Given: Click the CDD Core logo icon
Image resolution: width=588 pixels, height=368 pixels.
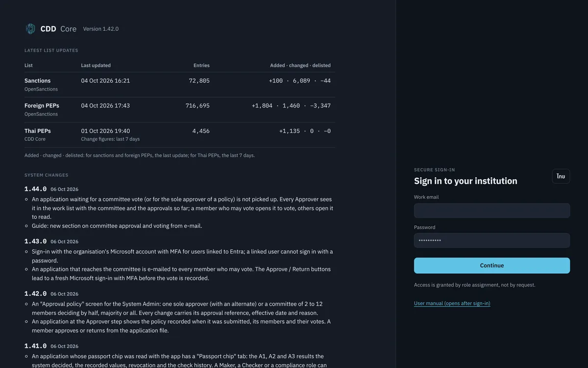Looking at the screenshot, I should point(30,29).
